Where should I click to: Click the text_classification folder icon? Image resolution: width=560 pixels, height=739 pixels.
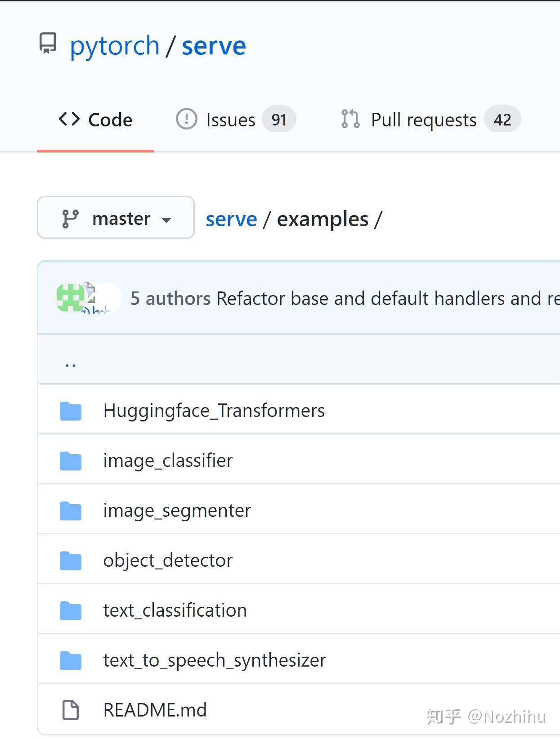[x=71, y=611]
